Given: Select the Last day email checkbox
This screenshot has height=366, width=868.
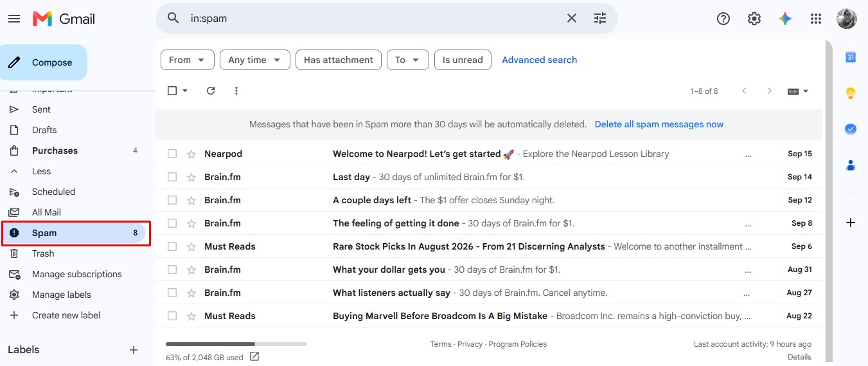Looking at the screenshot, I should pos(172,177).
